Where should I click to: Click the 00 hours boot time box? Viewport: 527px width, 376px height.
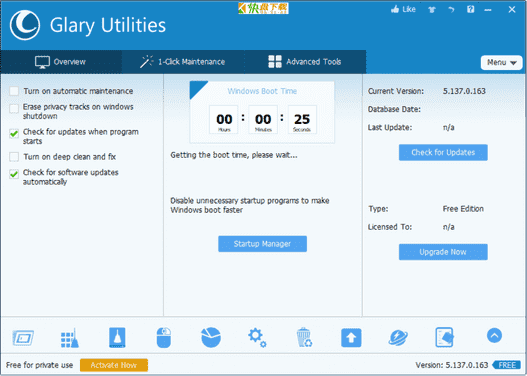[x=224, y=120]
